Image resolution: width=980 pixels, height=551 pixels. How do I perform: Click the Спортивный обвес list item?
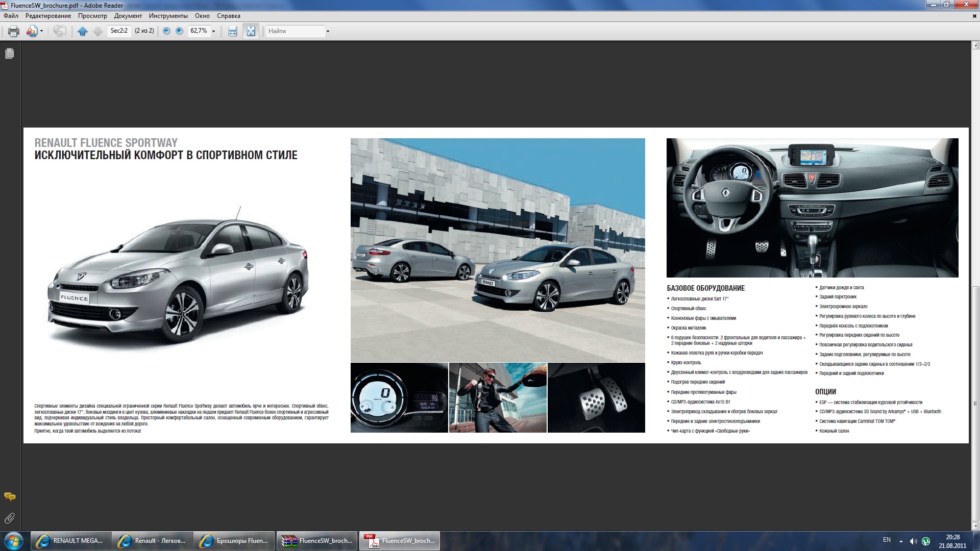[x=689, y=309]
